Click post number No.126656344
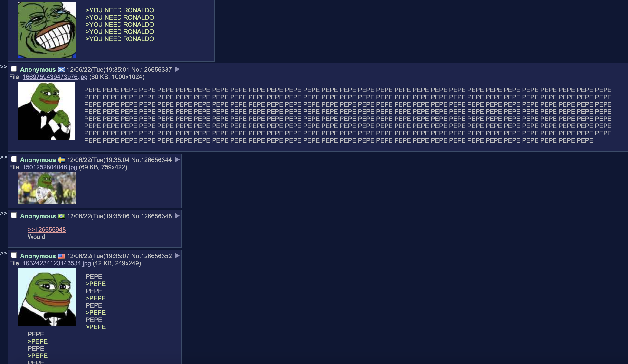 (151, 160)
